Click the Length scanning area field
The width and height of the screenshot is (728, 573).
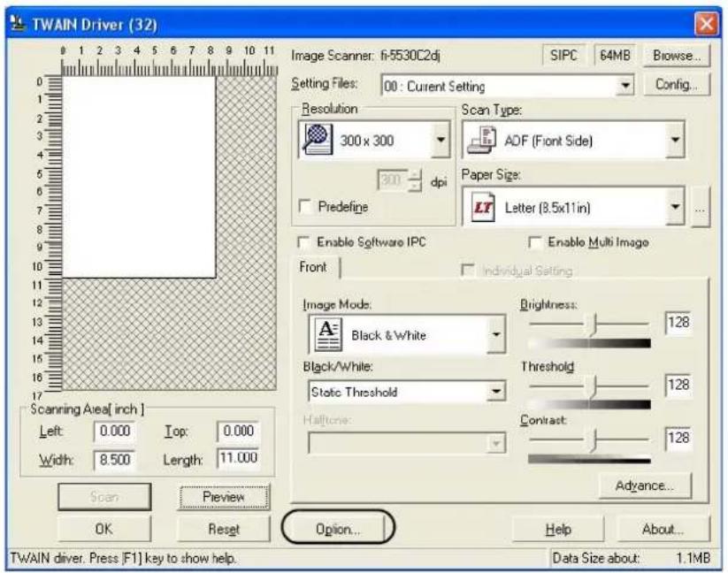[x=238, y=458]
